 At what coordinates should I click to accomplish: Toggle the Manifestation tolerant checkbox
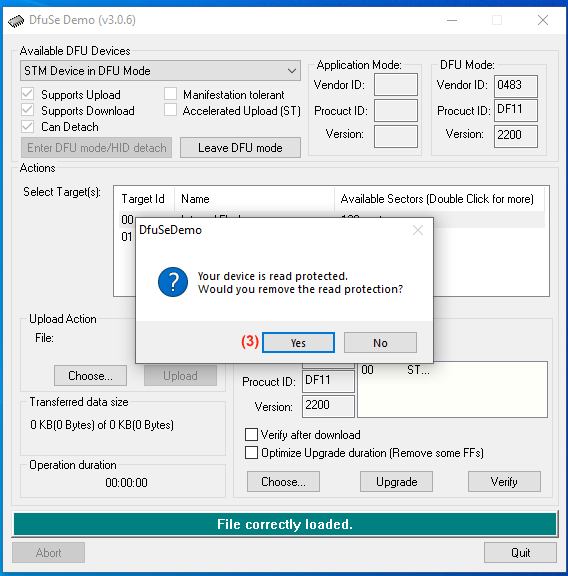170,94
